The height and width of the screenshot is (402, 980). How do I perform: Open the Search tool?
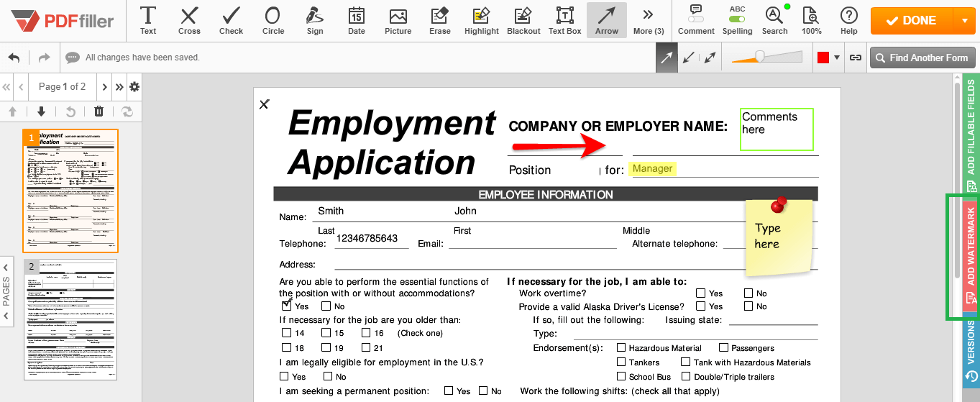point(774,20)
